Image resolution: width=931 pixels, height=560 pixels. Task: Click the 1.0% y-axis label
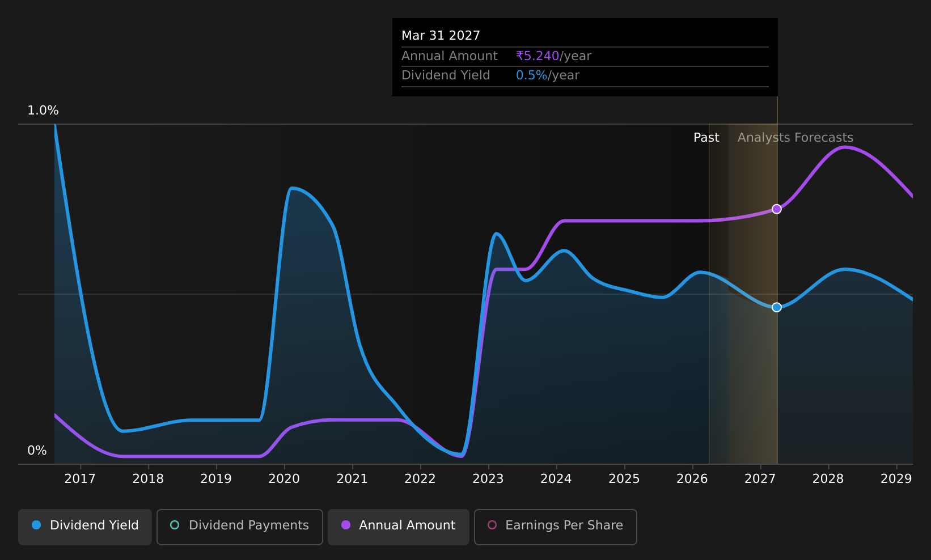pyautogui.click(x=43, y=111)
